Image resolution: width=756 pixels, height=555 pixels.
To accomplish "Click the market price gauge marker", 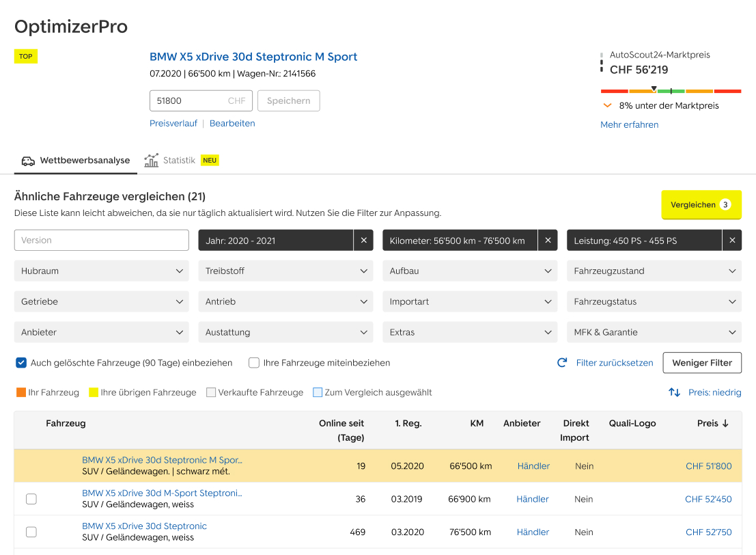I will pyautogui.click(x=654, y=88).
